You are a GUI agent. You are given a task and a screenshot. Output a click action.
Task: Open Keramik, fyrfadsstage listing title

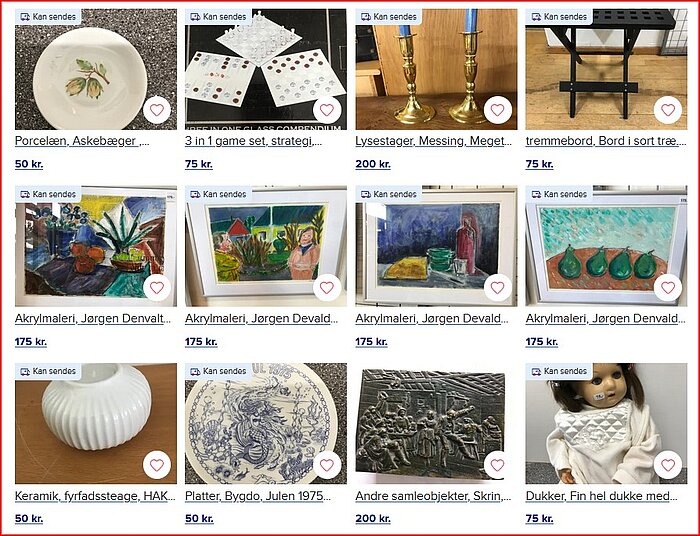(95, 496)
